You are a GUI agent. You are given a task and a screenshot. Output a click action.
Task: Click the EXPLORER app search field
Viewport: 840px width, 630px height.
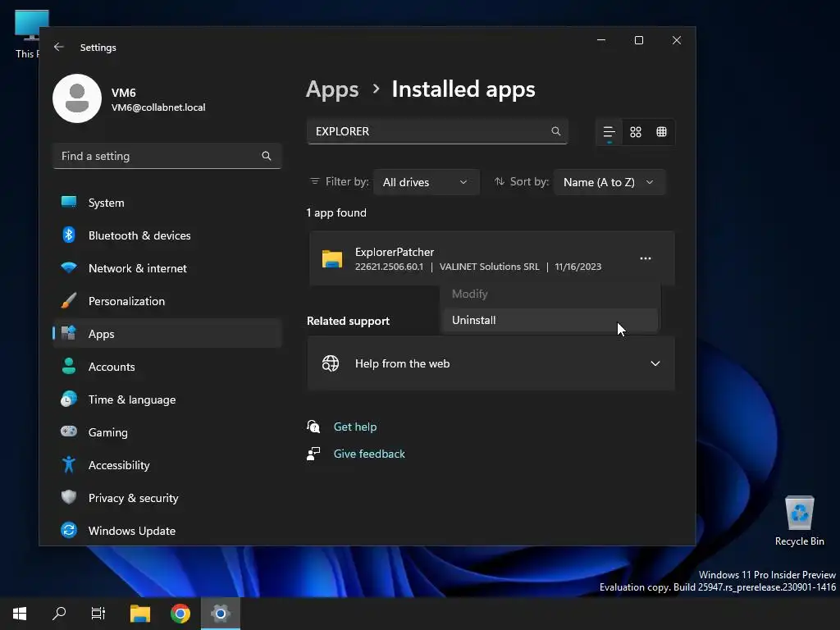point(437,131)
